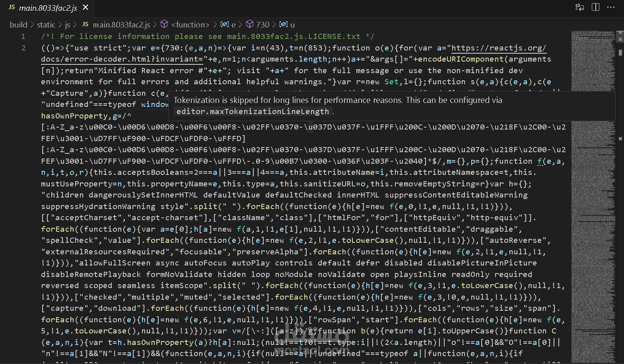Click the license comment on line 1
Viewport: 624px width, 364px height.
point(208,37)
